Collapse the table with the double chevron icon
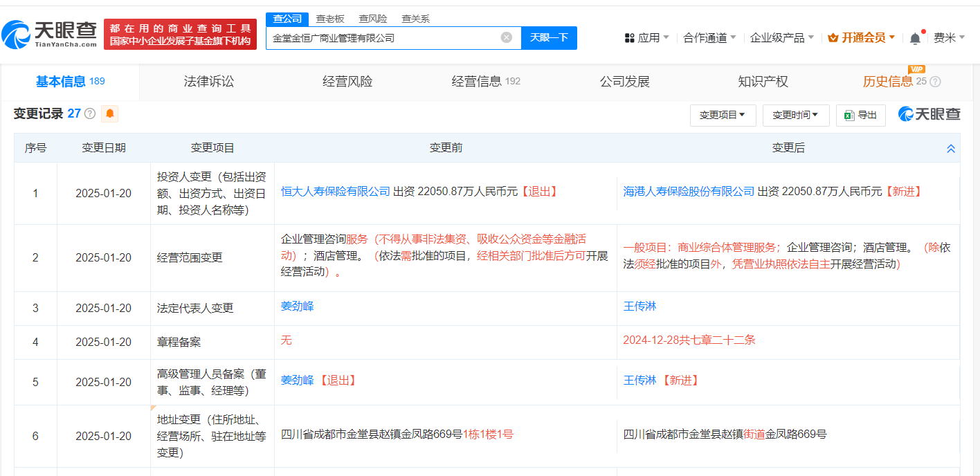This screenshot has width=980, height=476. (951, 148)
